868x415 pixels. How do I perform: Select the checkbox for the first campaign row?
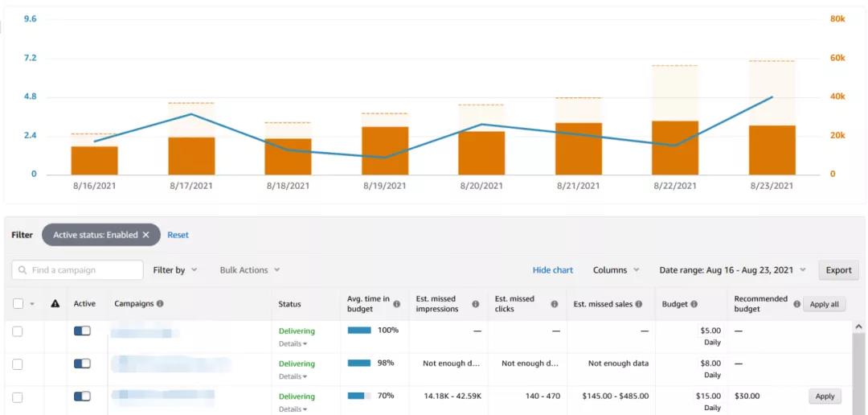click(x=18, y=331)
